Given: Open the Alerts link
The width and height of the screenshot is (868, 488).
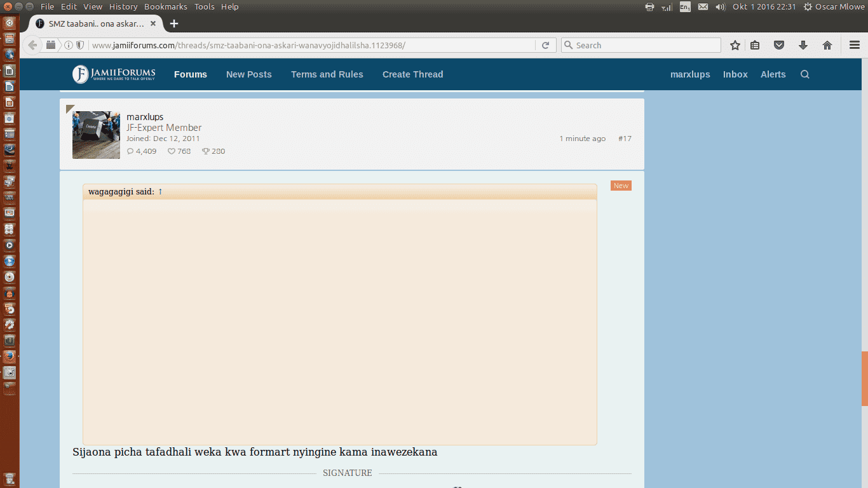Looking at the screenshot, I should [x=773, y=74].
